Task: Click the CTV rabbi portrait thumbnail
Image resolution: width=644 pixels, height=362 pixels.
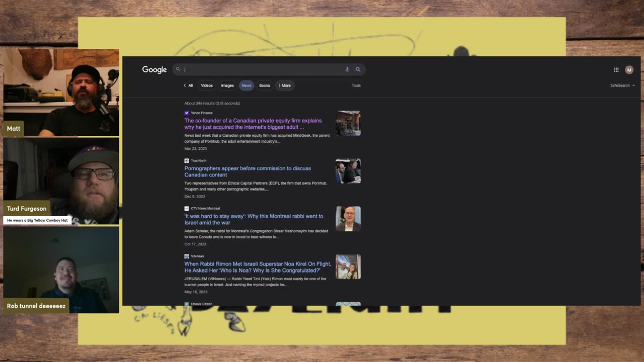Action: (x=348, y=219)
